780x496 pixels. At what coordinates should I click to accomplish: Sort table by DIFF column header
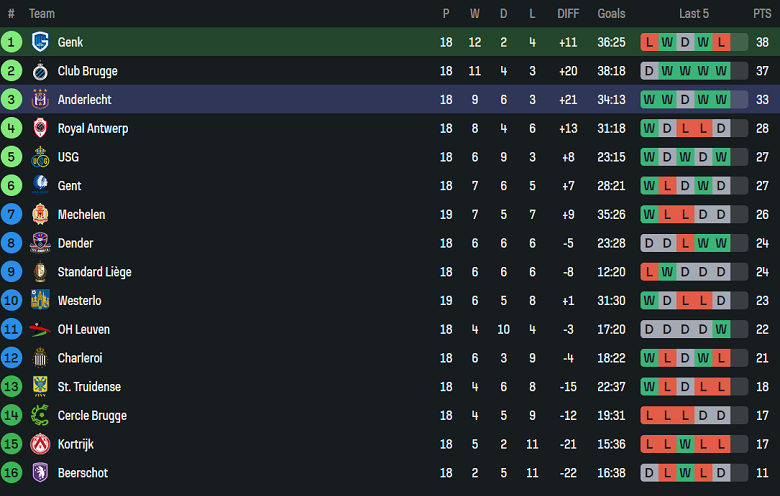[568, 13]
